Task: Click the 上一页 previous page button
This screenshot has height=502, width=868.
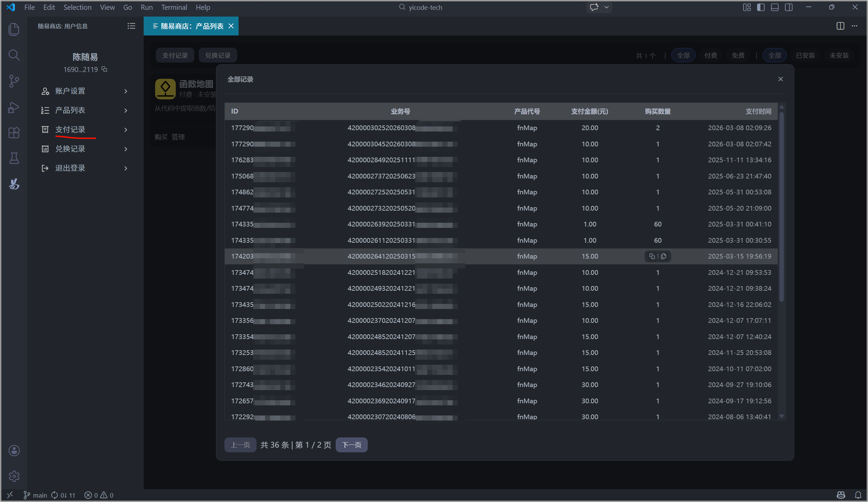Action: pos(240,445)
